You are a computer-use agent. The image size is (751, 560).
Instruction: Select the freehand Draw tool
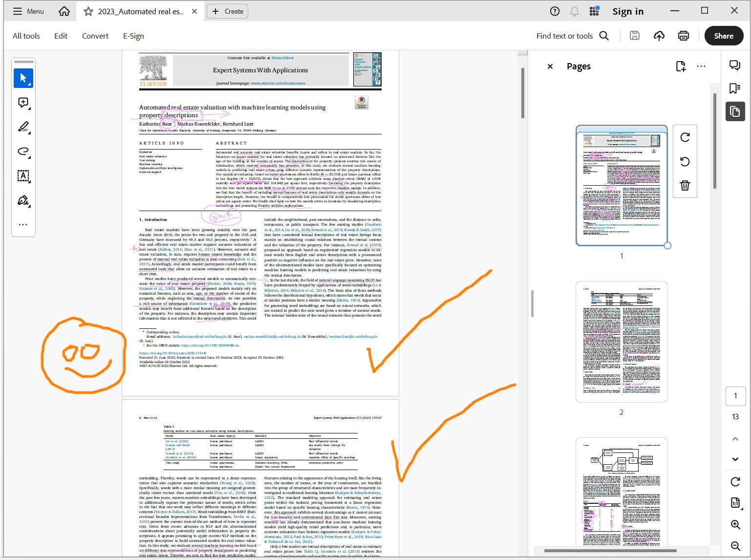click(23, 151)
